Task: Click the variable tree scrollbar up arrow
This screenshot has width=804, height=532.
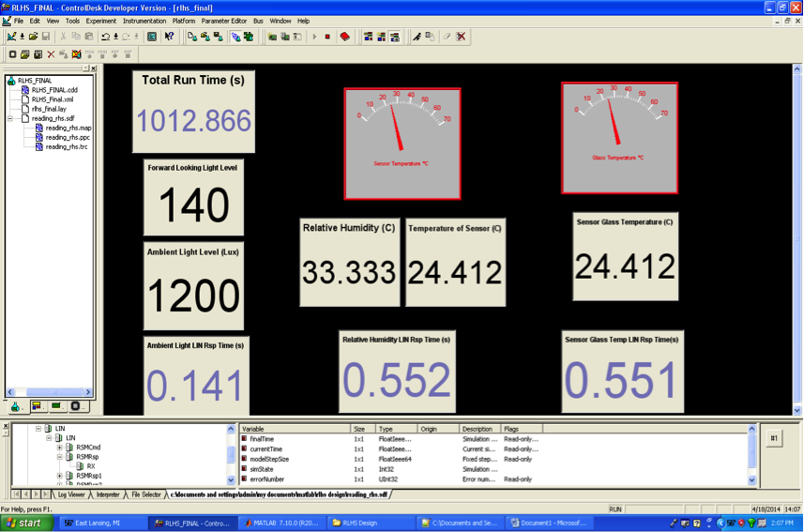Action: point(231,429)
